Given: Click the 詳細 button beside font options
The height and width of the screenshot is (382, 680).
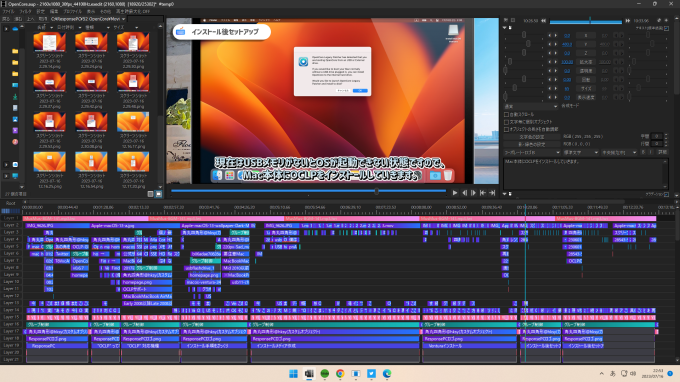Looking at the screenshot, I should (662, 152).
